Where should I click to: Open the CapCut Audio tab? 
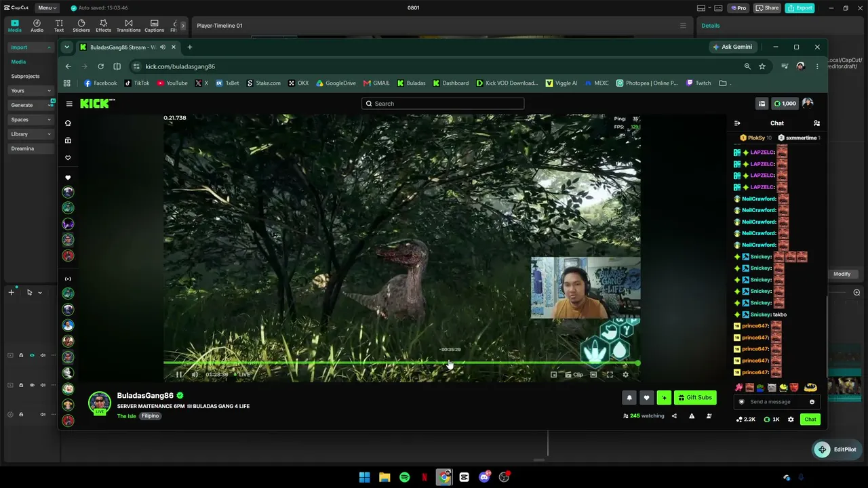coord(37,26)
